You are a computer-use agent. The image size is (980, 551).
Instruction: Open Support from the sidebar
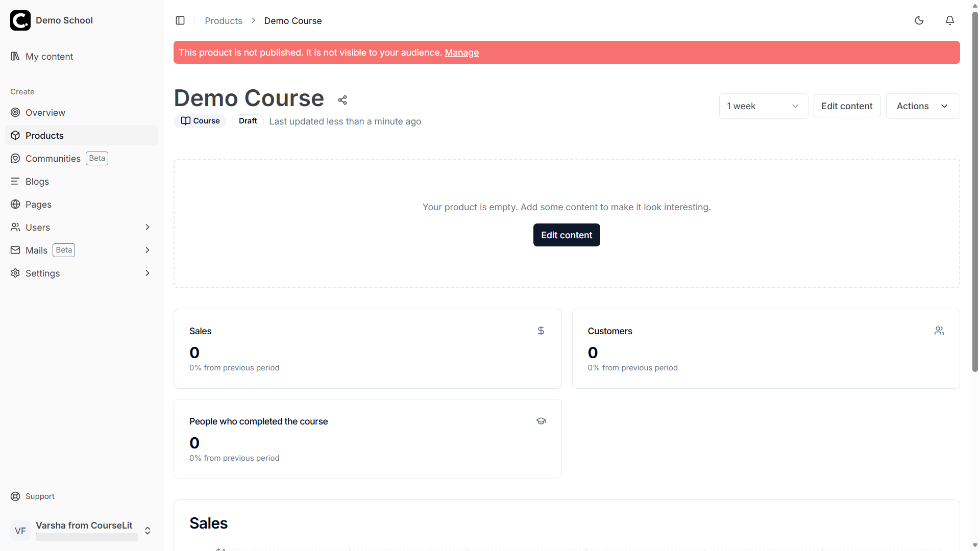(40, 496)
